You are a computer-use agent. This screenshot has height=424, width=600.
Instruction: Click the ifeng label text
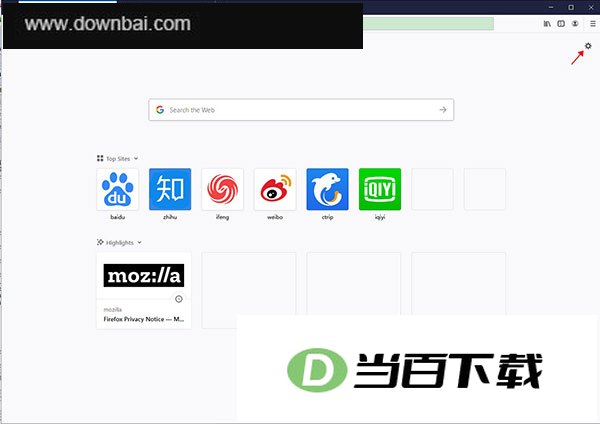pyautogui.click(x=222, y=217)
